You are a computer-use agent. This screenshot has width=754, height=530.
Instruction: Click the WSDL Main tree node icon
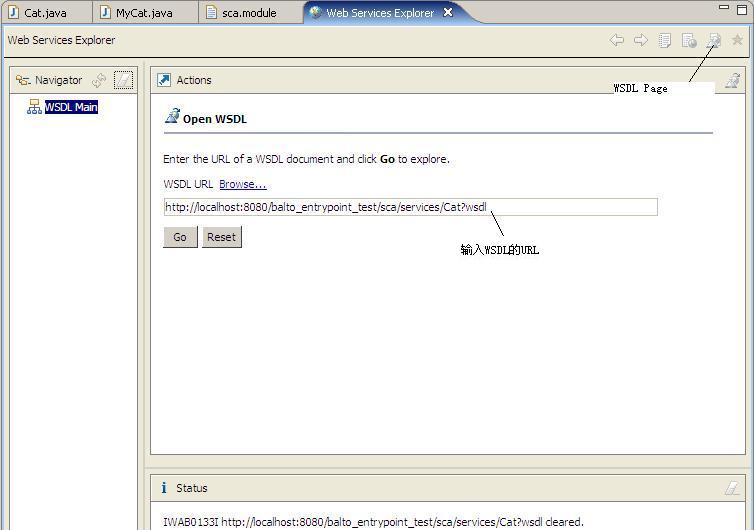34,107
